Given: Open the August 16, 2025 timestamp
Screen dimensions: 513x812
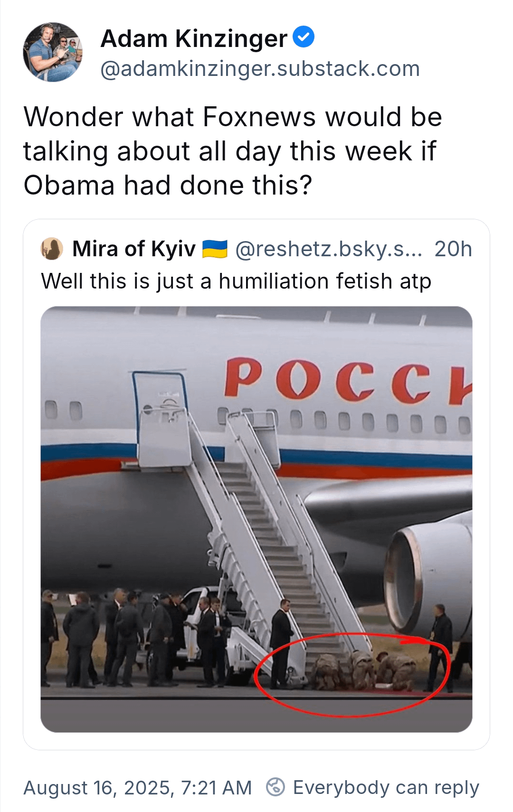Looking at the screenshot, I should point(138,787).
